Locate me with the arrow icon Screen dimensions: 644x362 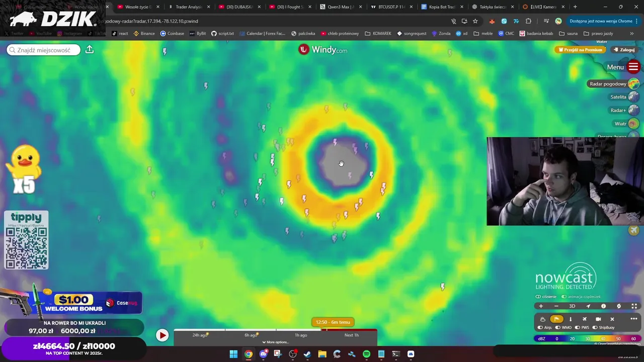click(x=588, y=306)
